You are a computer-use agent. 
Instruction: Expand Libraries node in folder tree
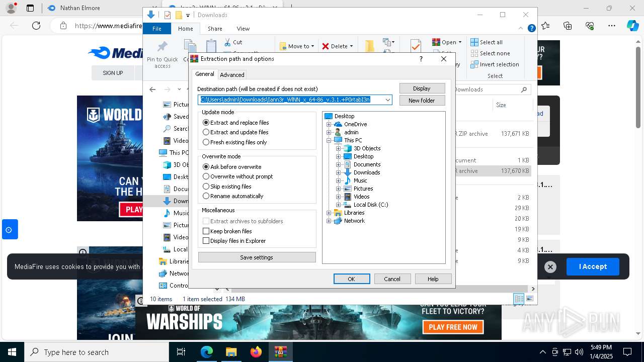coord(329,213)
